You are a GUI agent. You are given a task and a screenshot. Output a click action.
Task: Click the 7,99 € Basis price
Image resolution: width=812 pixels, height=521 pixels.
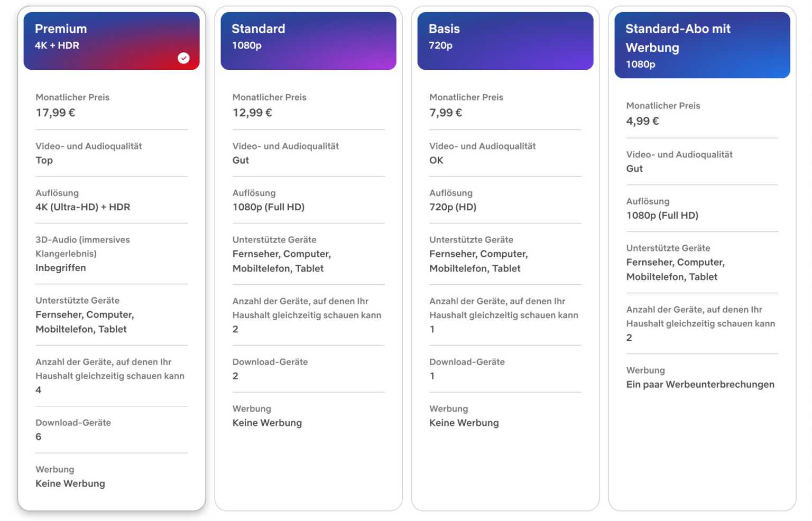(446, 113)
